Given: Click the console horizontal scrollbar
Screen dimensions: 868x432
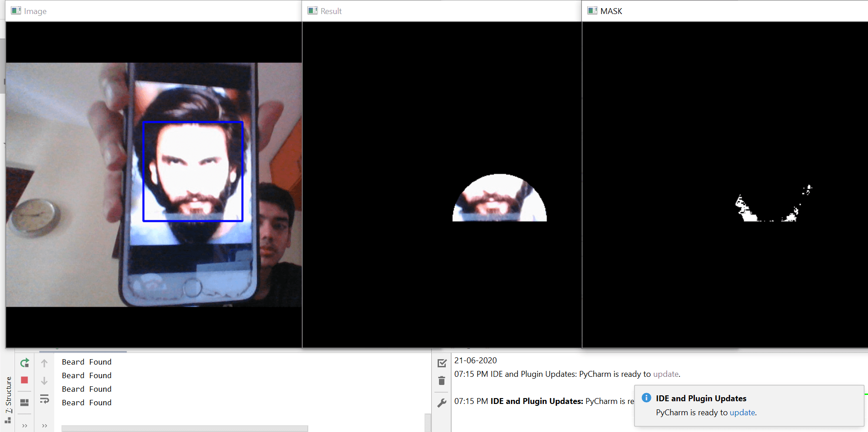Looking at the screenshot, I should pyautogui.click(x=184, y=428).
